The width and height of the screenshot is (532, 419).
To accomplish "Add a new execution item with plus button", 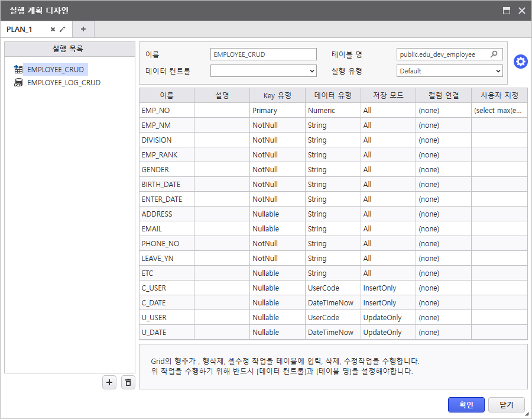I will coord(109,382).
